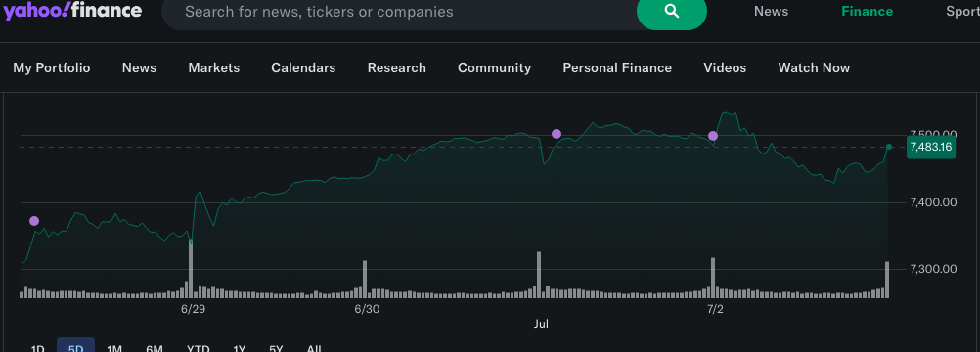The height and width of the screenshot is (352, 980).
Task: Click the 7,300.00 axis label
Action: click(x=934, y=269)
